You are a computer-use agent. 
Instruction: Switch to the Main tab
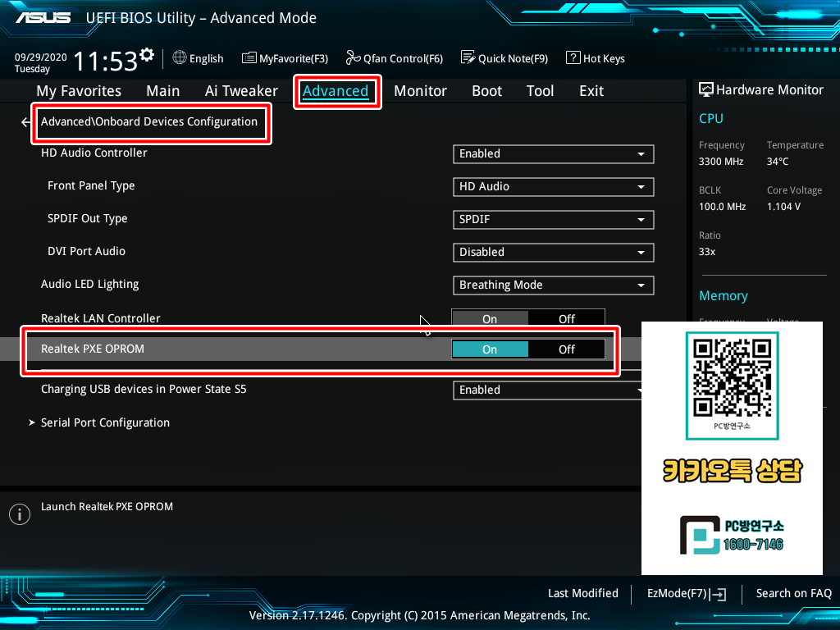pyautogui.click(x=163, y=91)
